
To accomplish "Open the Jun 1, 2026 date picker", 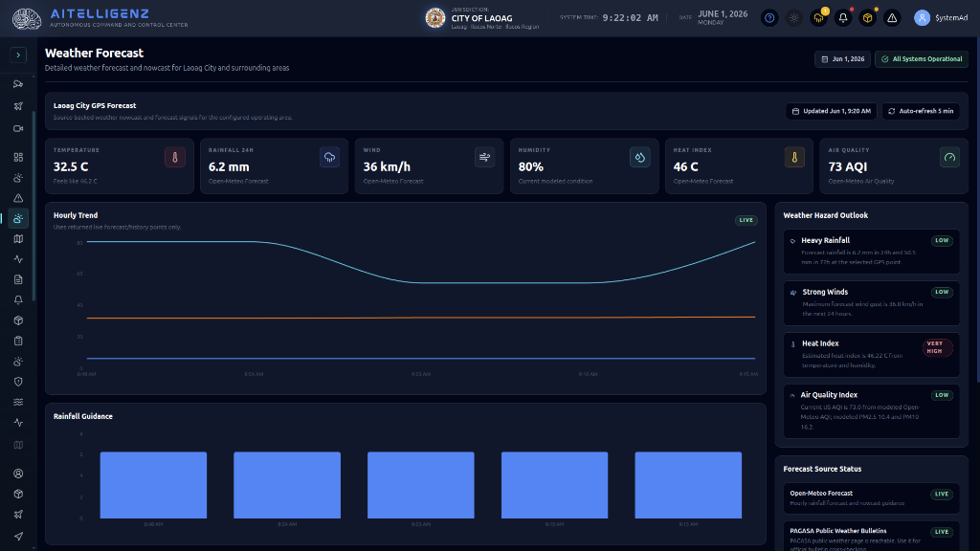I will (842, 58).
